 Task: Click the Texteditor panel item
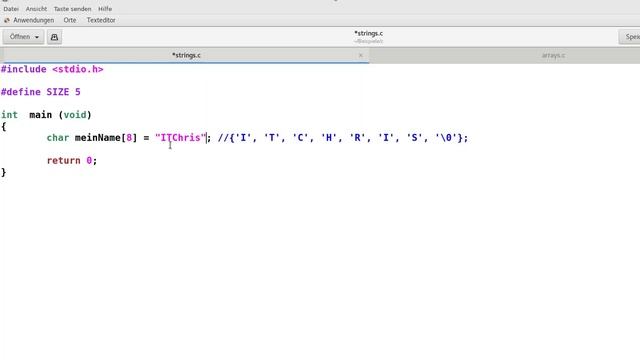101,20
